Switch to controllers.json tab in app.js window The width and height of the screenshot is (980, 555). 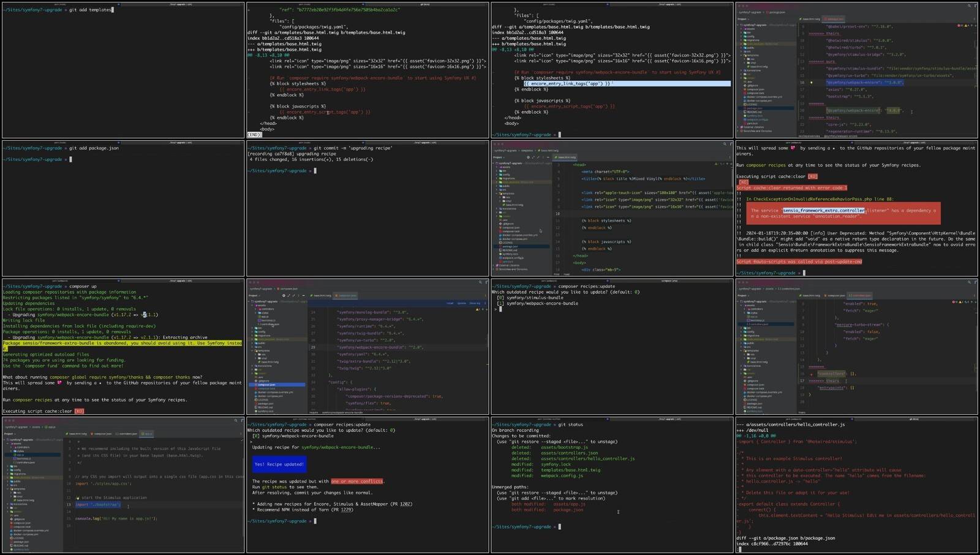[126, 434]
